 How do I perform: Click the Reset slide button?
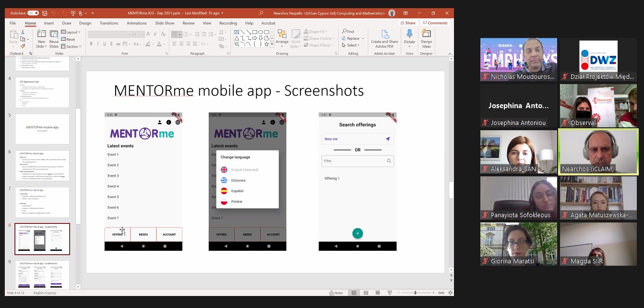68,39
